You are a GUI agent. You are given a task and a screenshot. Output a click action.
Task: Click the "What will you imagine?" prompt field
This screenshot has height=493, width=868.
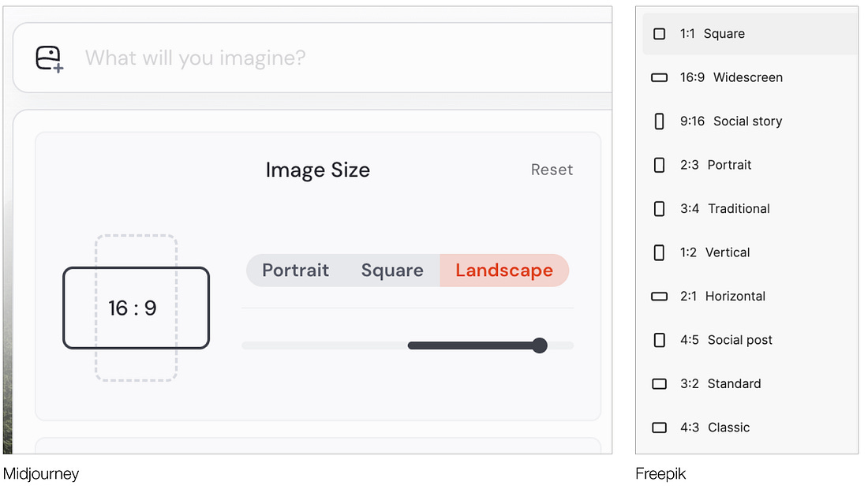click(316, 58)
